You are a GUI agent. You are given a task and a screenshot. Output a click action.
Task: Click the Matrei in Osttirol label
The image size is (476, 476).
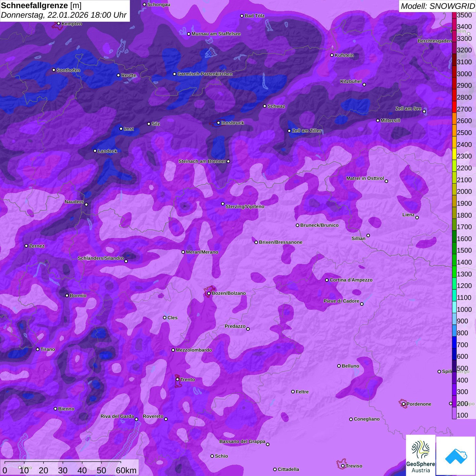point(365,178)
